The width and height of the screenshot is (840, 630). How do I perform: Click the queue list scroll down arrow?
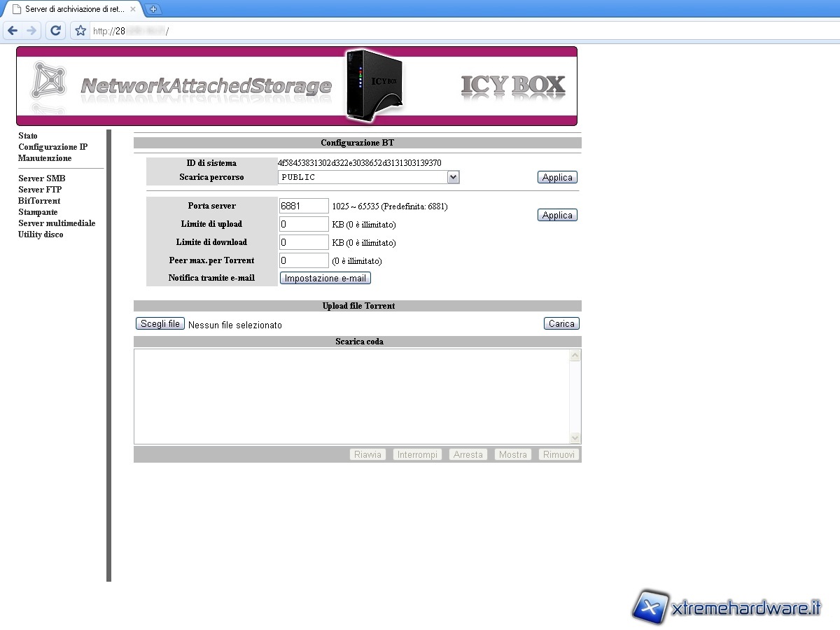575,437
